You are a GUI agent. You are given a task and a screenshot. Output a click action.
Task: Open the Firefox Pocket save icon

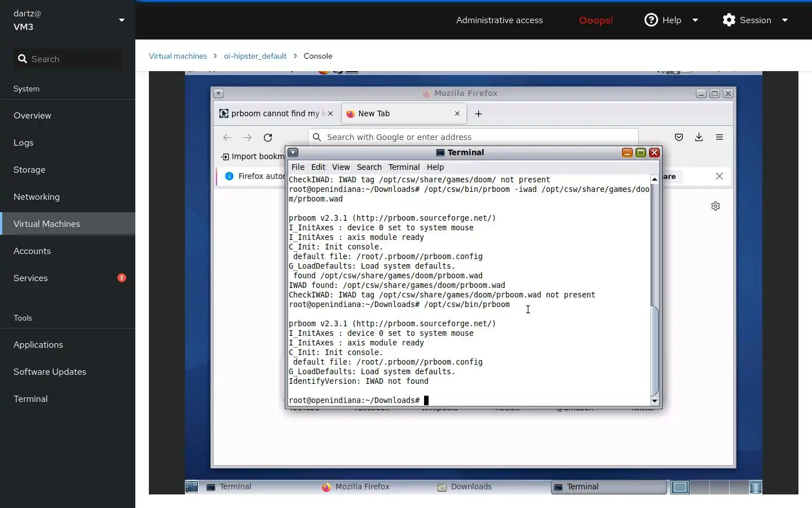[x=679, y=137]
